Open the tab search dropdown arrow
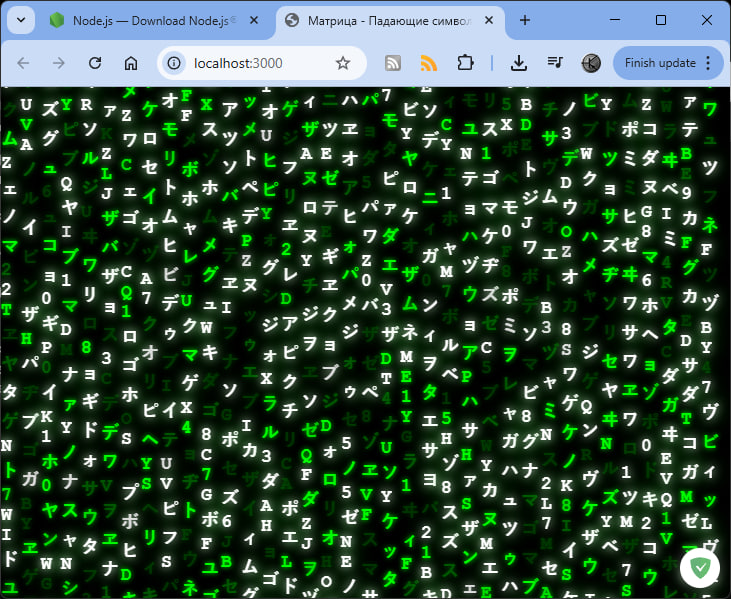Image resolution: width=731 pixels, height=599 pixels. [x=20, y=20]
